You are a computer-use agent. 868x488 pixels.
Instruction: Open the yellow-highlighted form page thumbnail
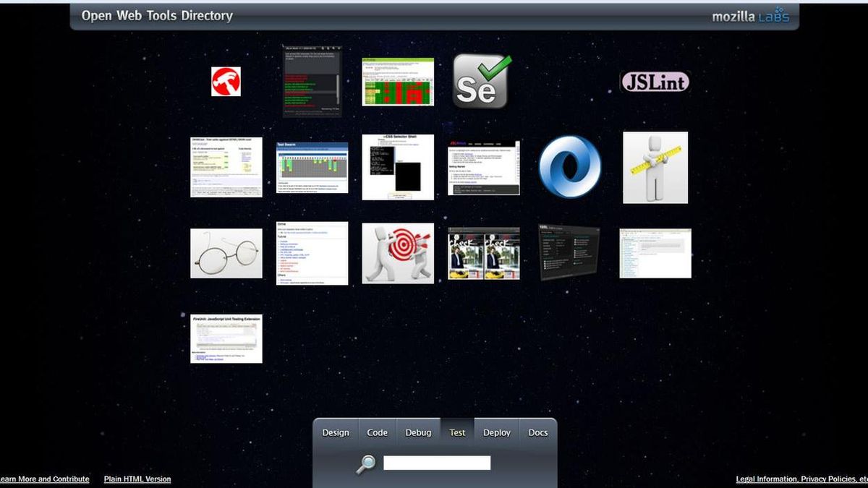pyautogui.click(x=226, y=167)
